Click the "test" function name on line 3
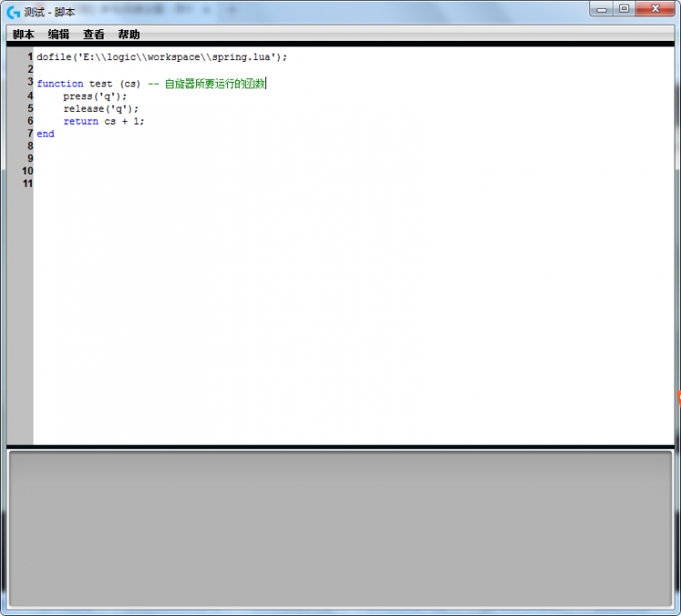Viewport: 681px width, 616px height. [101, 84]
